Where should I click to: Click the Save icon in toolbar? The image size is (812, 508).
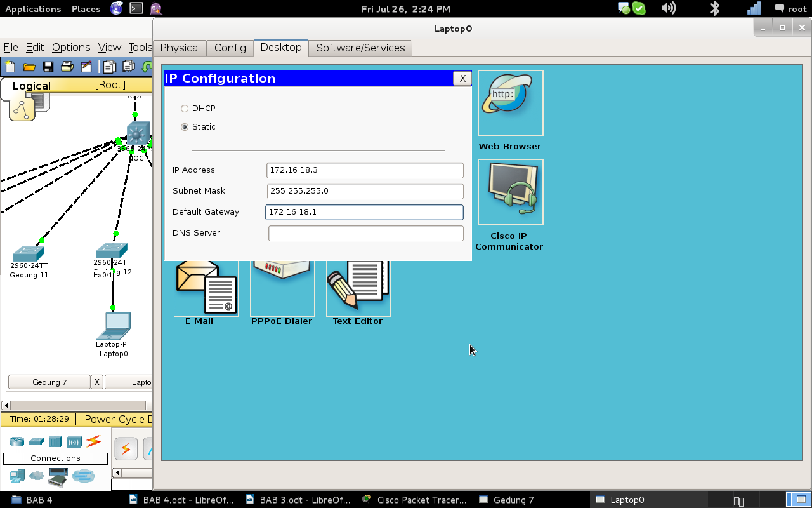[48, 67]
